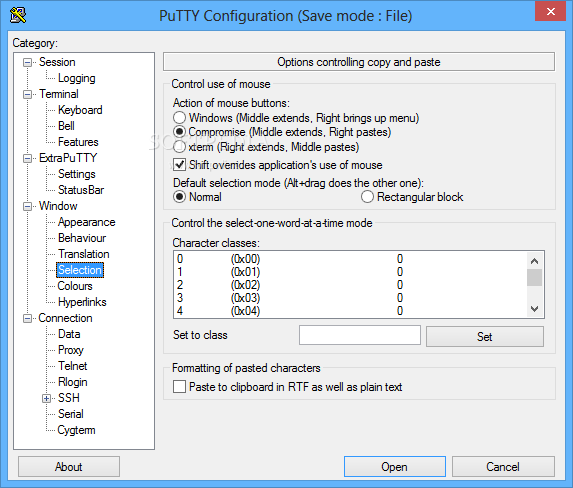Screen dimensions: 573x488
Task: Select character class row 0 (0x00)
Action: pyautogui.click(x=350, y=259)
